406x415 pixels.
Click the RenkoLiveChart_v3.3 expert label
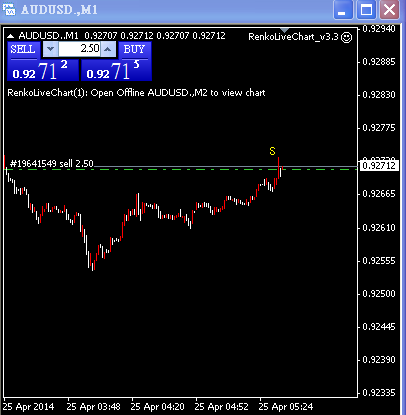(293, 37)
